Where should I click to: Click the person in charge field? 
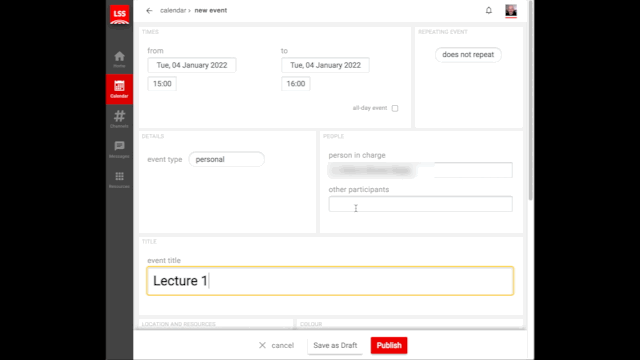point(420,170)
